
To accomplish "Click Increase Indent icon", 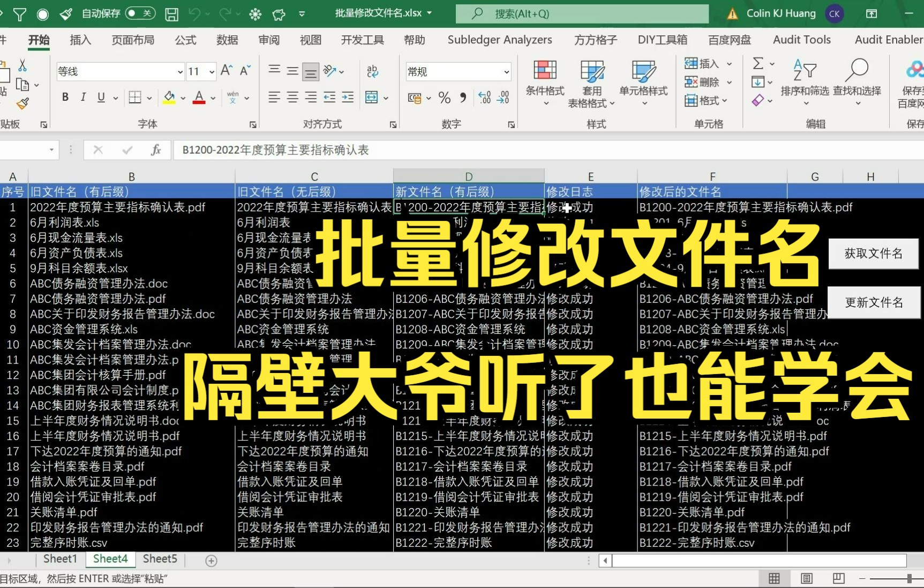I will coord(348,97).
